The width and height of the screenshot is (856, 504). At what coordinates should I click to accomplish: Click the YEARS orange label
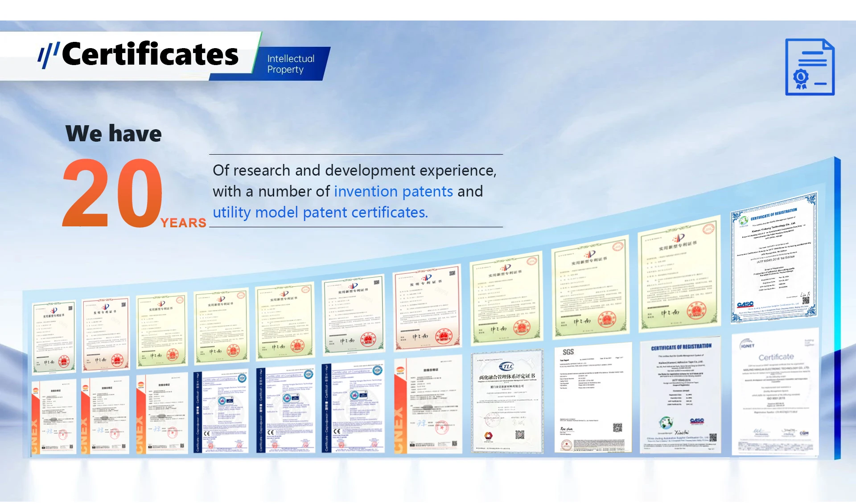(x=183, y=223)
